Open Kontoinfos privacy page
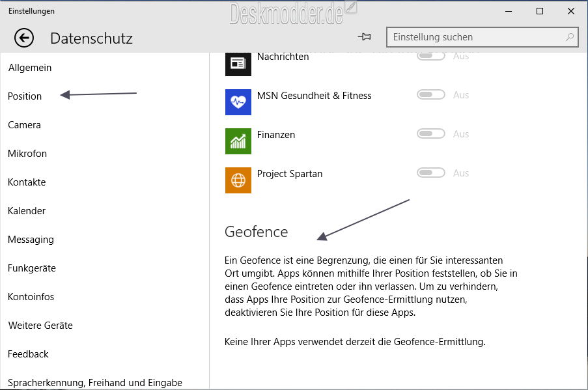The height and width of the screenshot is (390, 588). (x=31, y=297)
